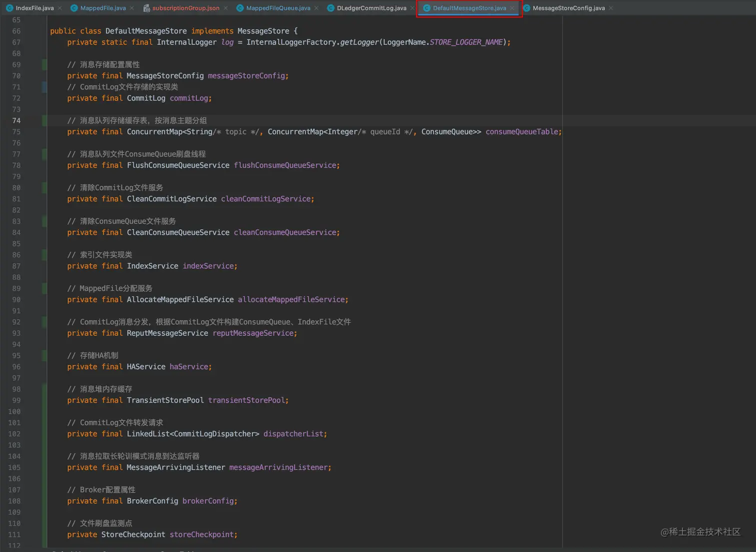Image resolution: width=756 pixels, height=552 pixels.
Task: Click the flushConsumeQueueService field name
Action: click(x=285, y=165)
